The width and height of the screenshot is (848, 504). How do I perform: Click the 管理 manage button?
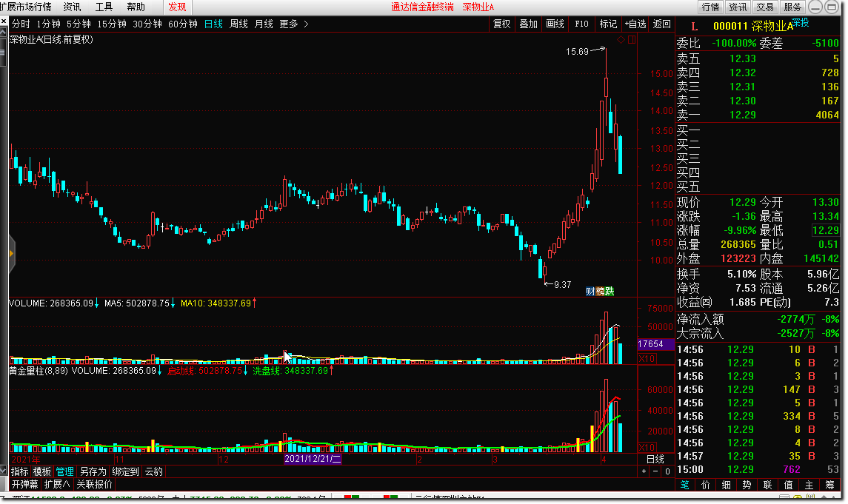pyautogui.click(x=65, y=471)
